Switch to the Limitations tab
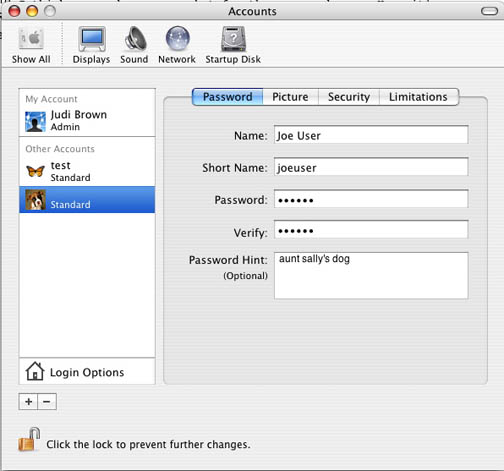The height and width of the screenshot is (471, 504). click(419, 97)
